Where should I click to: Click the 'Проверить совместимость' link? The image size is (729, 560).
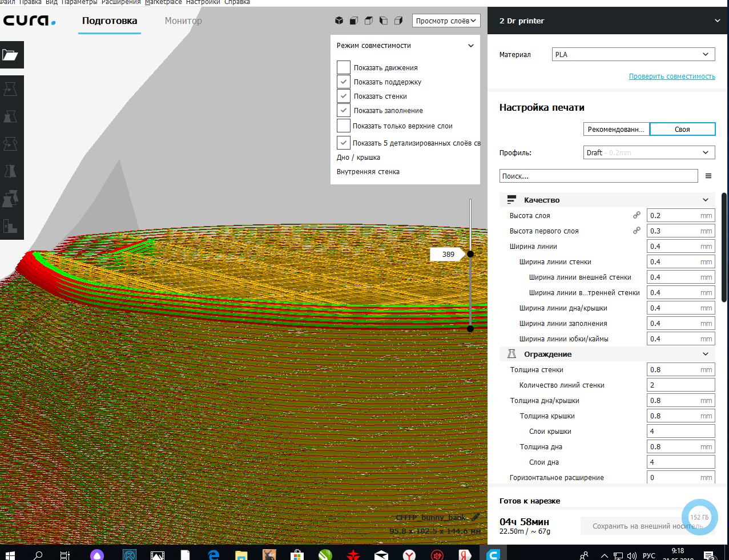coord(672,76)
